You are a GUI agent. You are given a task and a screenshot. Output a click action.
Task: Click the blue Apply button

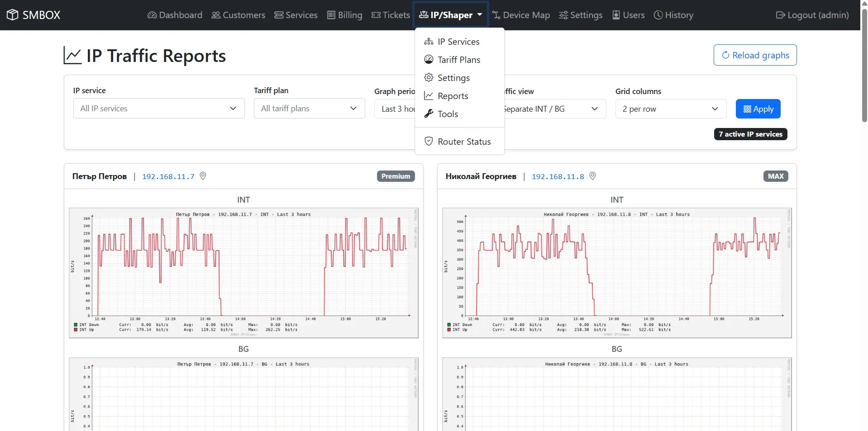point(758,109)
